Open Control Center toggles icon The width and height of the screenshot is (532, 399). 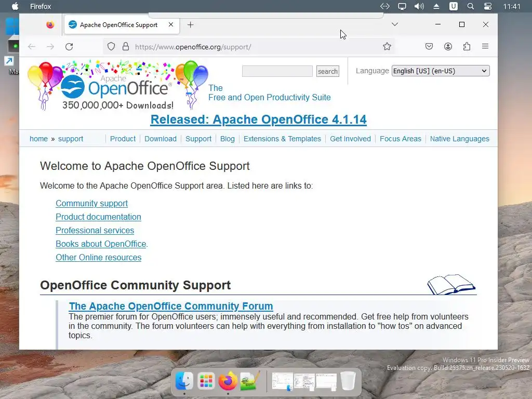[x=487, y=6]
